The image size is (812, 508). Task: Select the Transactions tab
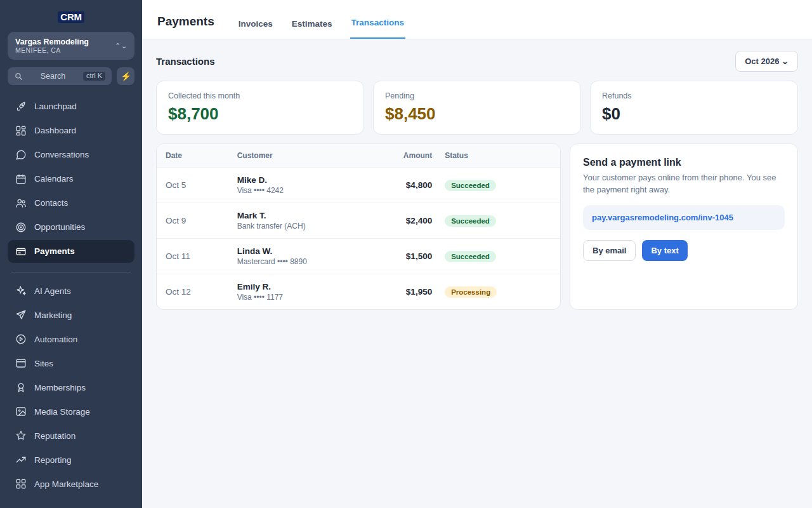[x=377, y=23]
